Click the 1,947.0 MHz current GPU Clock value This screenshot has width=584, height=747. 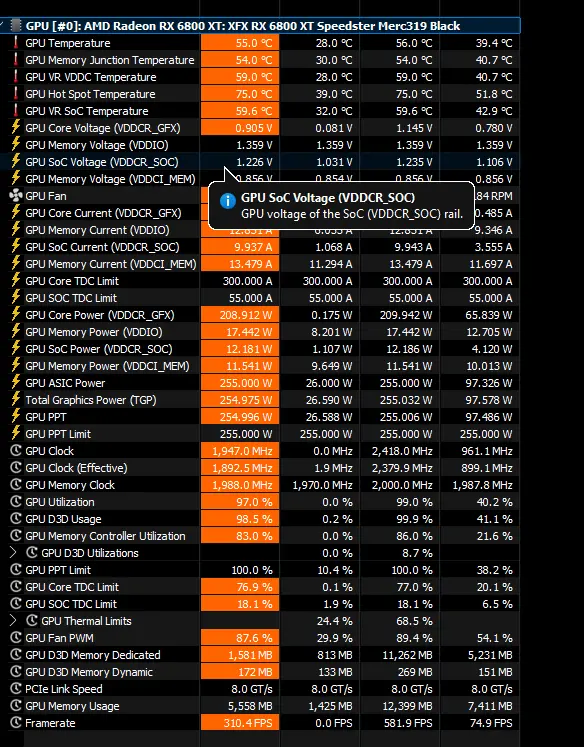coord(242,451)
